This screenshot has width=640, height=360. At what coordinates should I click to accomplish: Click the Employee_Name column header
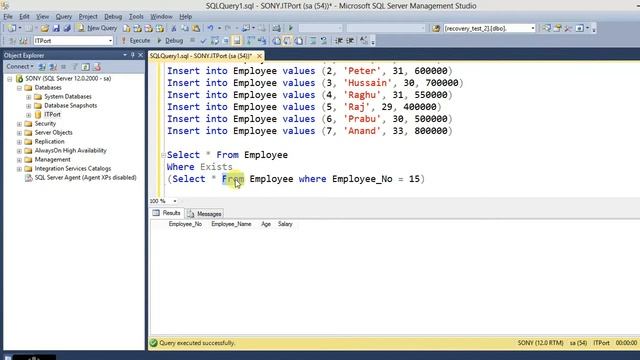point(231,224)
